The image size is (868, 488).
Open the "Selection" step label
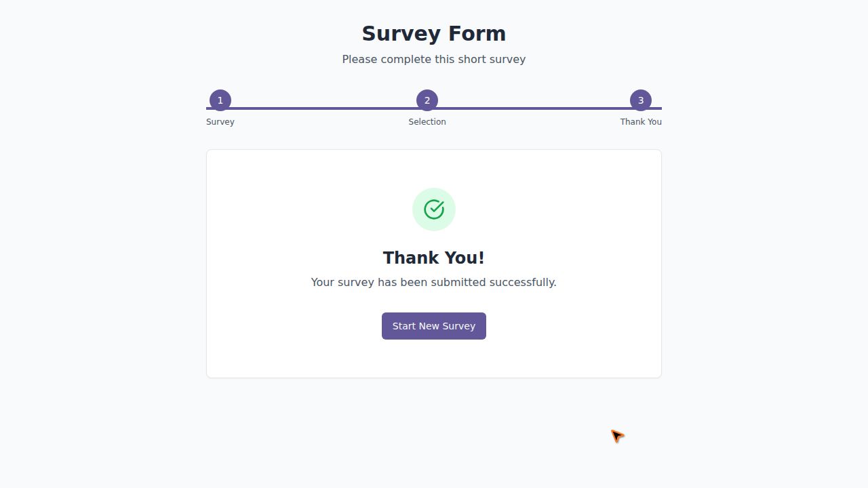(427, 122)
